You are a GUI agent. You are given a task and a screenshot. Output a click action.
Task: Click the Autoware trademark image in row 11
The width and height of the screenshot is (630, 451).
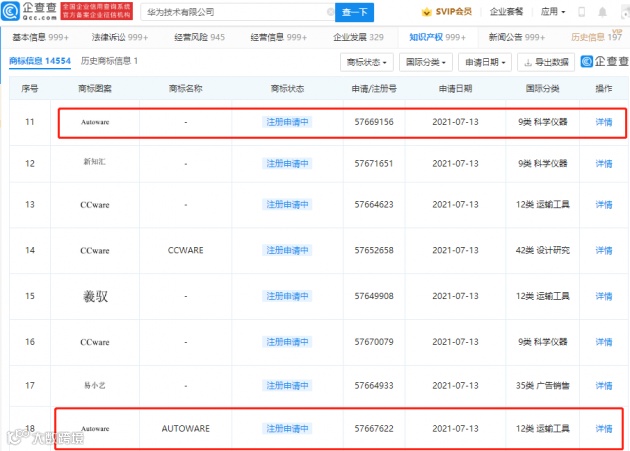[x=95, y=122]
